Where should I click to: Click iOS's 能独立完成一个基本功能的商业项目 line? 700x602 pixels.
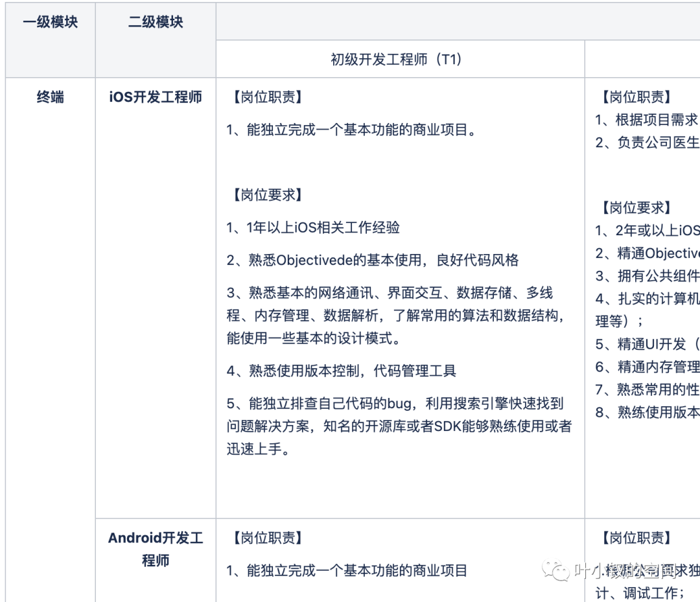[352, 130]
